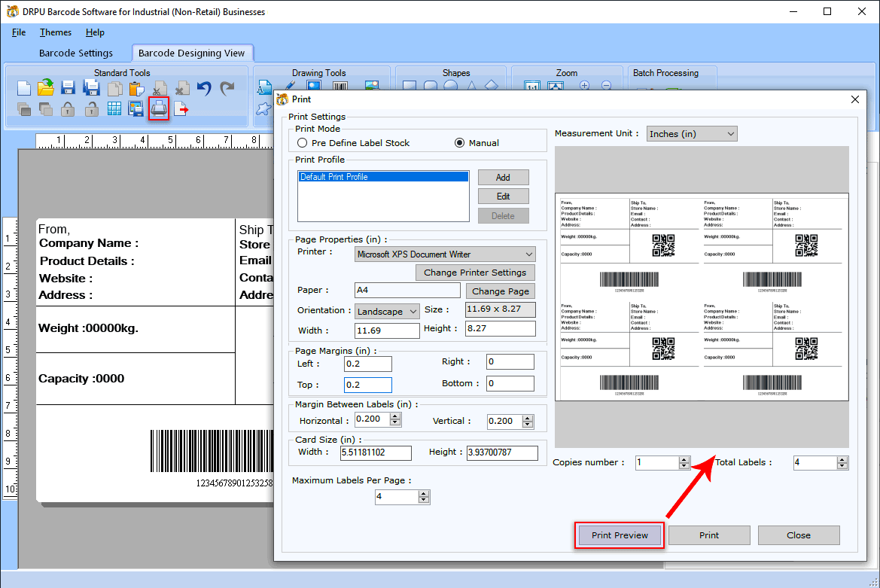This screenshot has width=880, height=588.
Task: Select the Pre Define Label Stock radio button
Action: 303,143
